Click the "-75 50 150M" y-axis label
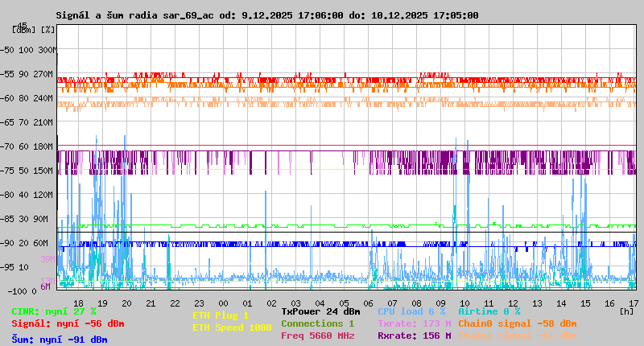644x346 pixels. click(27, 171)
